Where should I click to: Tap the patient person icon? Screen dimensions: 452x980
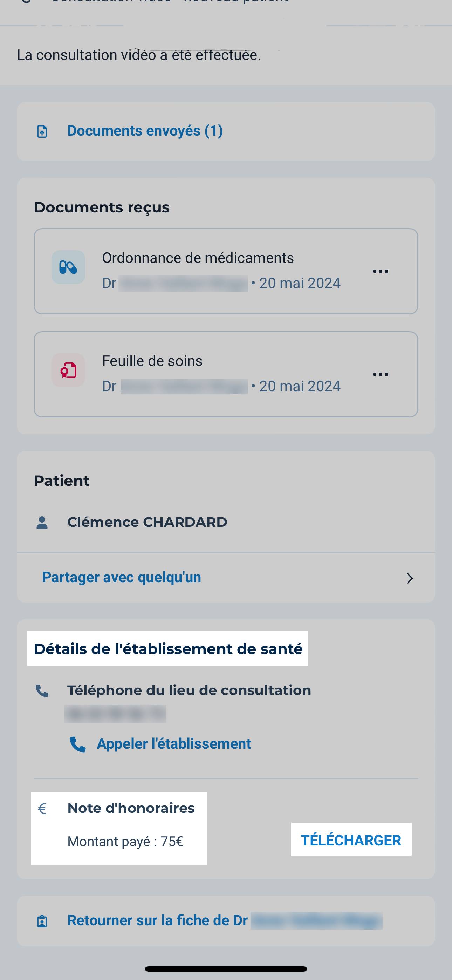(42, 522)
